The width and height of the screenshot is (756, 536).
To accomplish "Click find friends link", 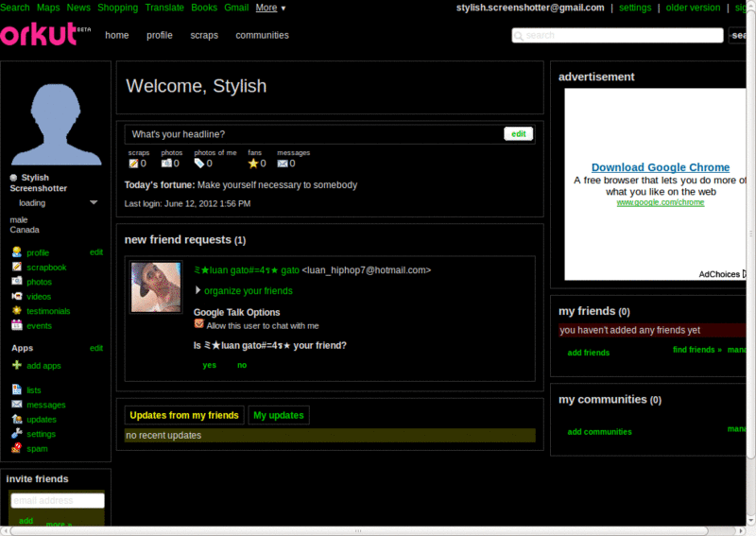I will 697,349.
